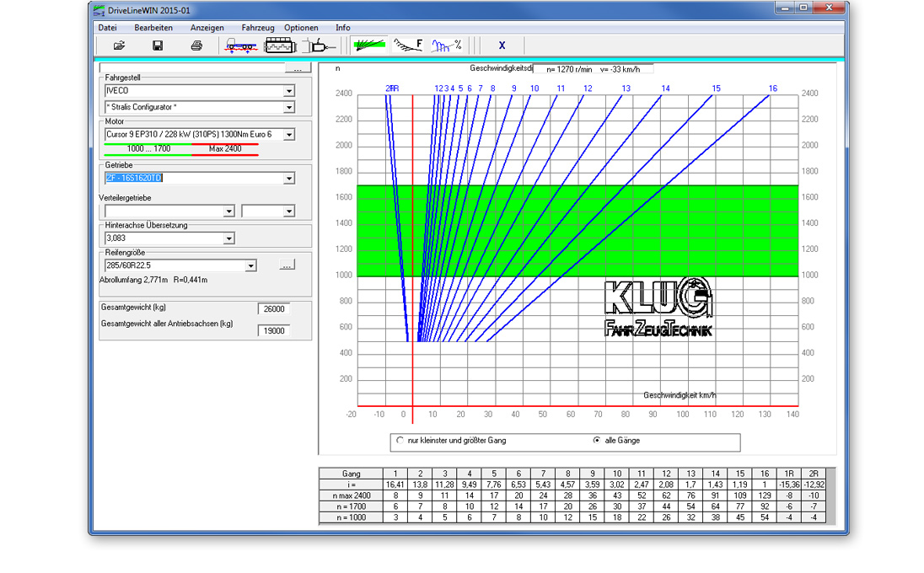Image resolution: width=924 pixels, height=573 pixels.
Task: Click the 'Gang' header cell in table
Action: pyautogui.click(x=351, y=474)
